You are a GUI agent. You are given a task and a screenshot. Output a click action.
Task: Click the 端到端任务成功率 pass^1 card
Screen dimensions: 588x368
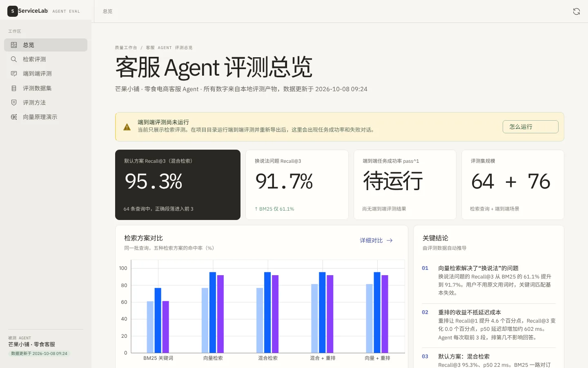pos(405,185)
